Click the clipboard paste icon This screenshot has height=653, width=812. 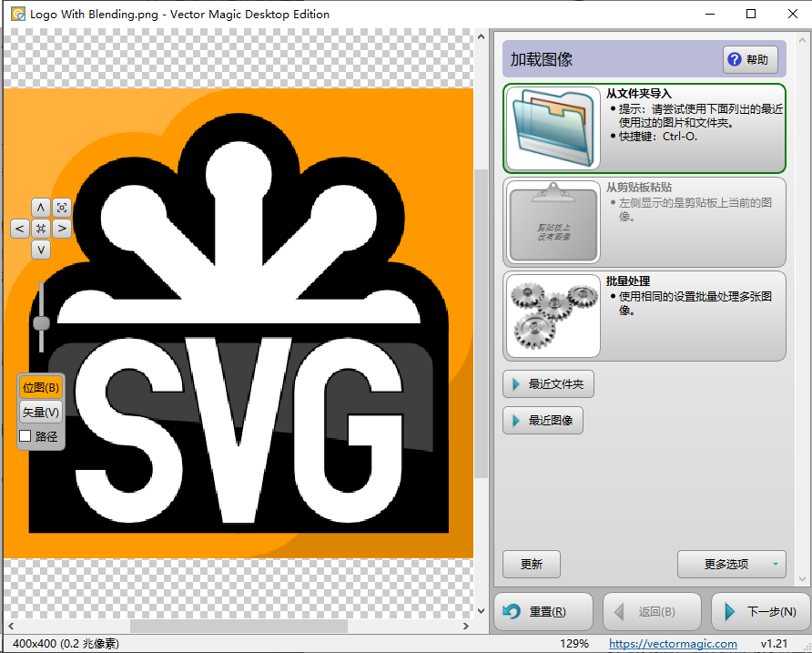(x=553, y=222)
